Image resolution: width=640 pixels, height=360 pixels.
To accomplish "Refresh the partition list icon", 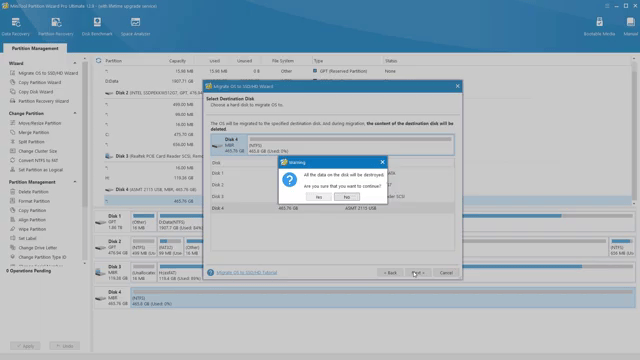I will pos(98,61).
